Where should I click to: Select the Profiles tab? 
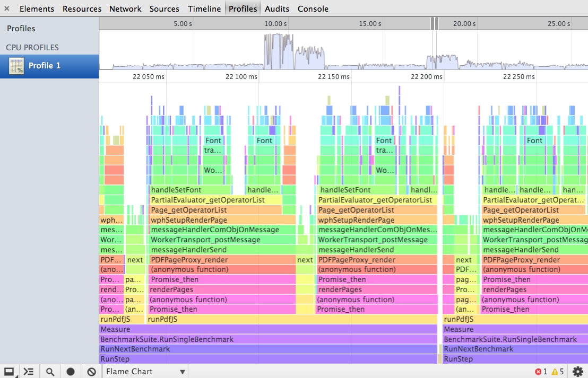coord(243,8)
